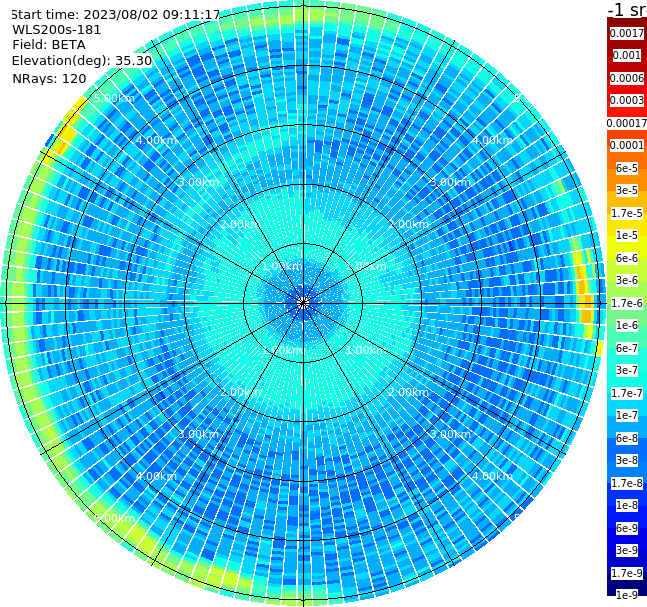Screen dimensions: 647x607
Task: Click the 1.7e-5 colorbar label
Action: click(x=627, y=213)
